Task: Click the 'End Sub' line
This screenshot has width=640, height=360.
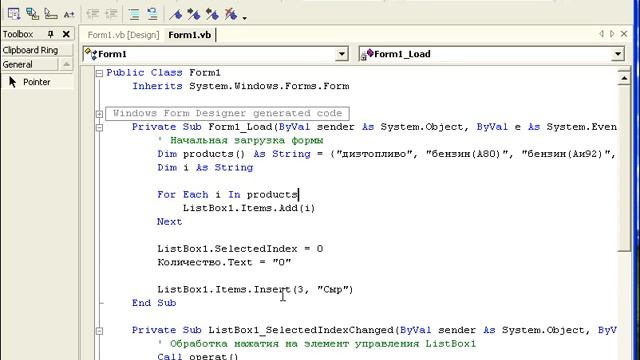Action: (154, 303)
